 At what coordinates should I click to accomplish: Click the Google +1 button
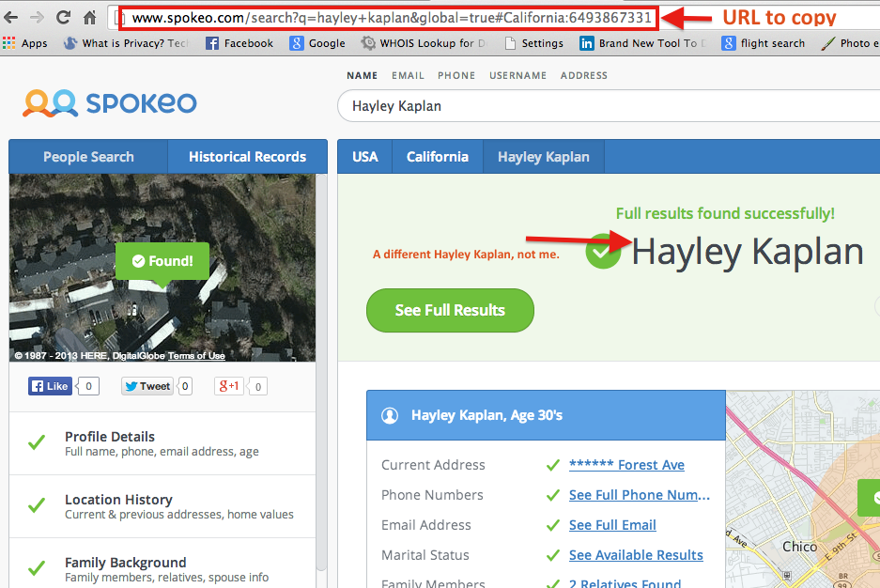click(229, 386)
